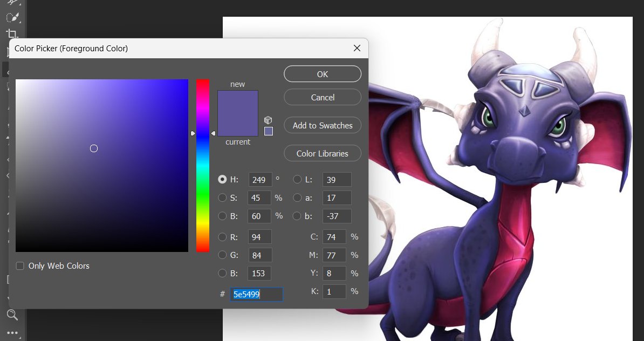
Task: Select the S saturation radio button
Action: point(222,197)
